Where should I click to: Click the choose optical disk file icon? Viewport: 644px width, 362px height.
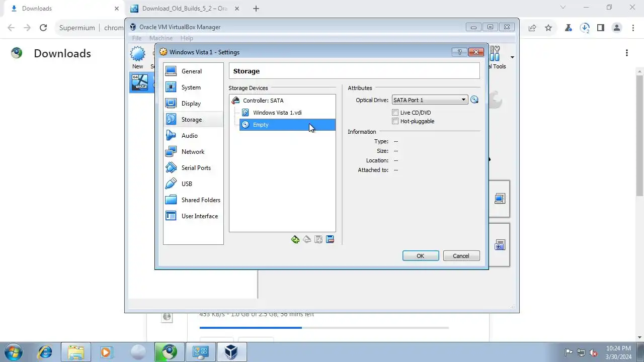(x=474, y=100)
